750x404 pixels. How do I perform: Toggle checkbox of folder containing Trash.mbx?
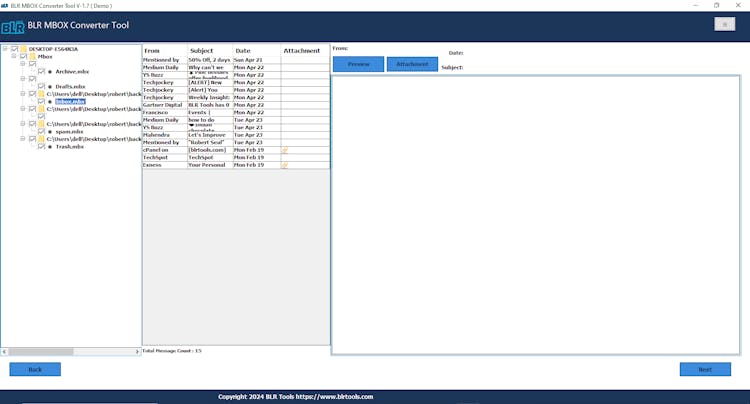click(x=33, y=139)
